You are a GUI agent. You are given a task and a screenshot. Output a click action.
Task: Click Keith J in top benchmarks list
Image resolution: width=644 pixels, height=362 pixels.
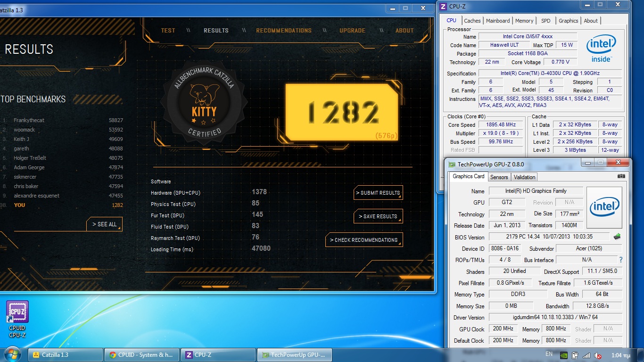click(21, 139)
